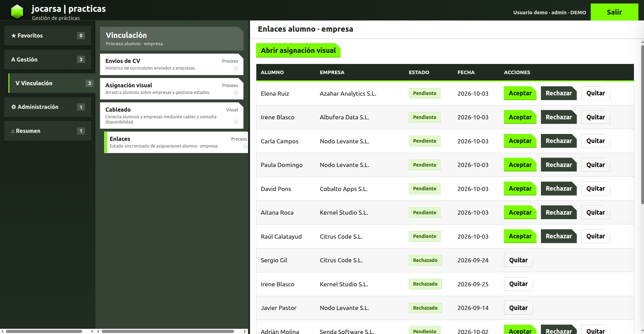Reject Paula Domingo's assignment
Viewport: 644px width, 334px height.
coord(559,165)
